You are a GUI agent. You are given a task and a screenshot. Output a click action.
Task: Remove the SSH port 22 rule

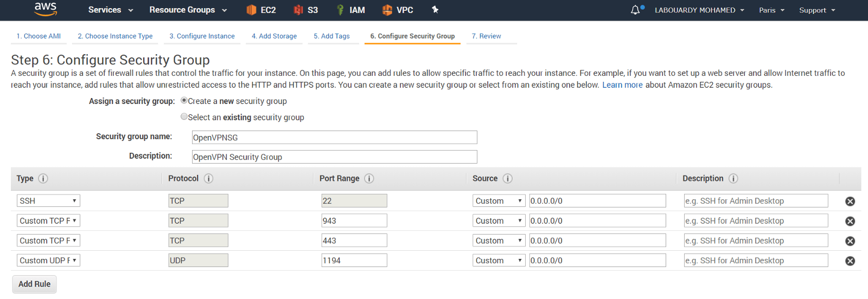(850, 201)
